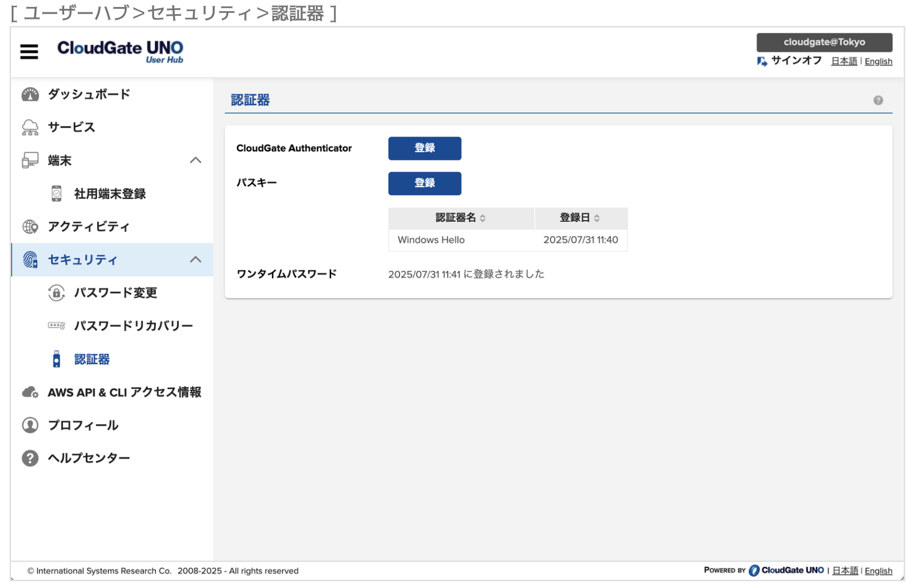Sort table by 認証器名 column
The width and height of the screenshot is (913, 588).
(461, 218)
